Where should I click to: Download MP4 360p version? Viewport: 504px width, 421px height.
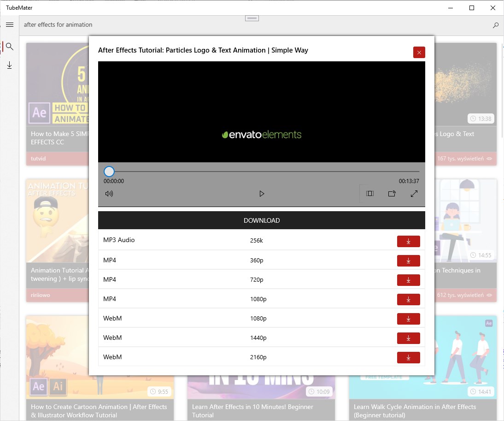(409, 261)
